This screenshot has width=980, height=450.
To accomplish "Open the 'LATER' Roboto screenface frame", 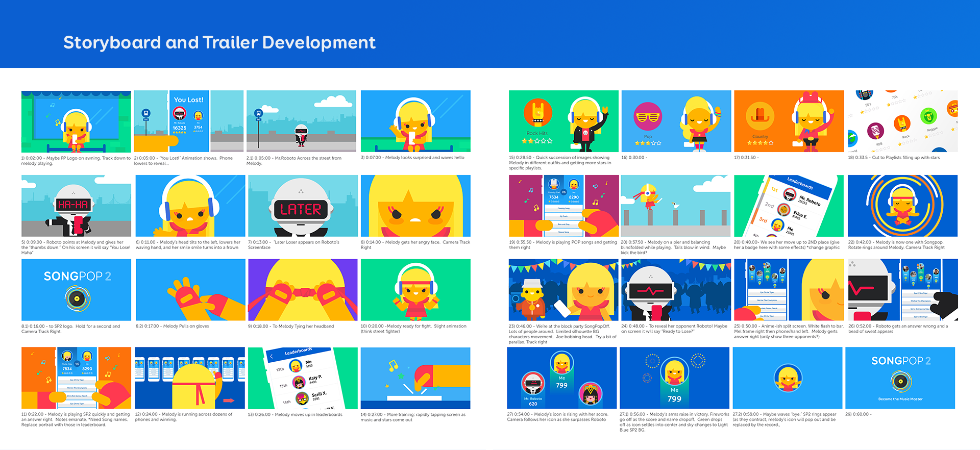I will (303, 206).
